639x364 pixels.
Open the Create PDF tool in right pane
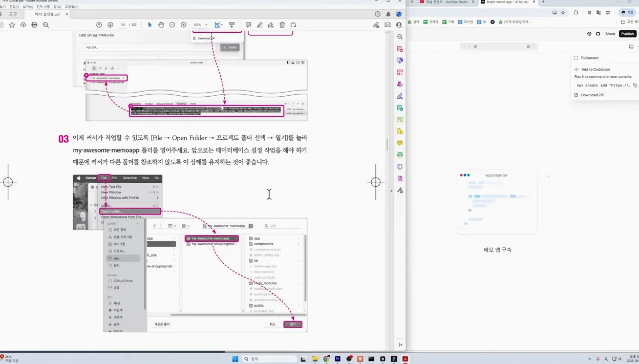(x=400, y=49)
